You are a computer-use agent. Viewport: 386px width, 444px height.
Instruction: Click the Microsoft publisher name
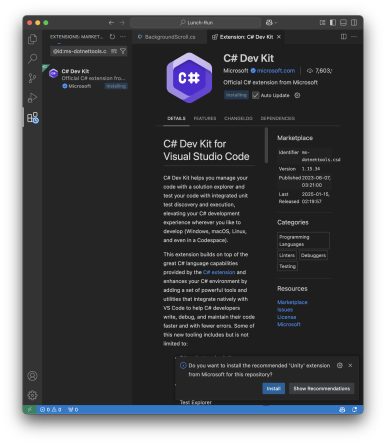tap(236, 71)
